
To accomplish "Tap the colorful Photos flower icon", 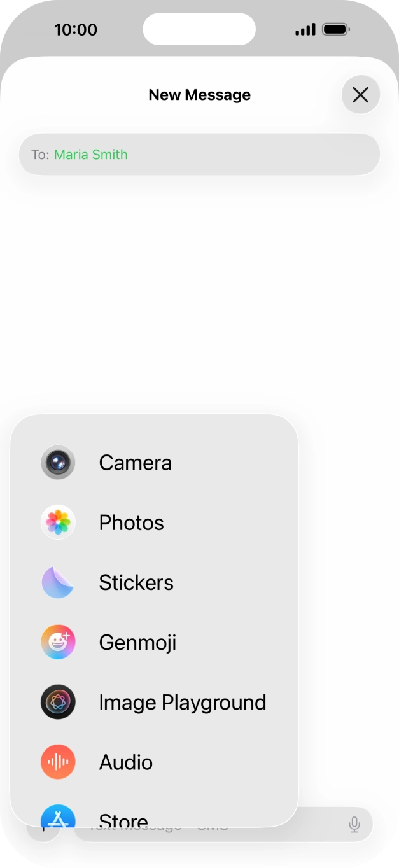I will coord(58,522).
